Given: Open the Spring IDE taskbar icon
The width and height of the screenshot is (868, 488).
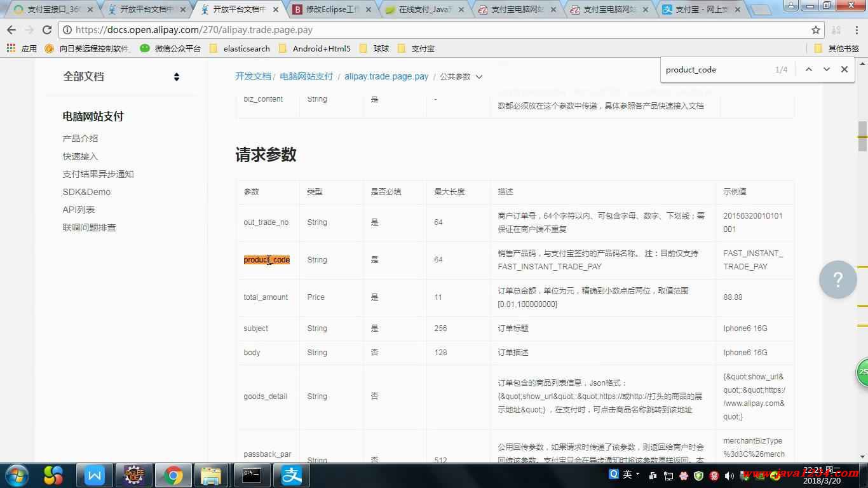Looking at the screenshot, I should 133,475.
